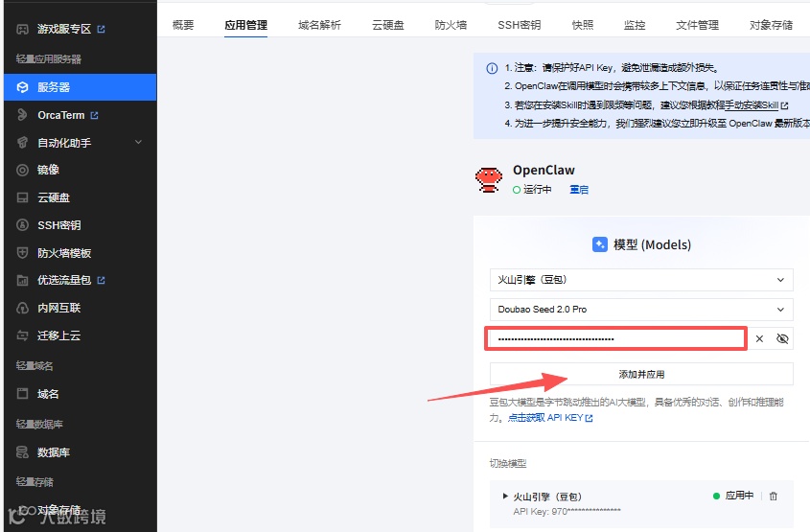Click the 迁移上云 transfer icon
Image resolution: width=810 pixels, height=532 pixels.
(22, 335)
